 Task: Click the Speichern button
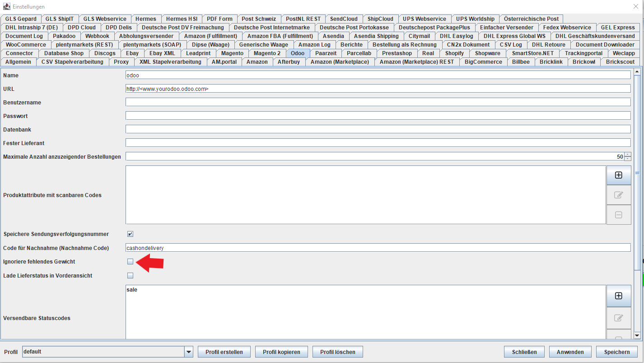[617, 352]
